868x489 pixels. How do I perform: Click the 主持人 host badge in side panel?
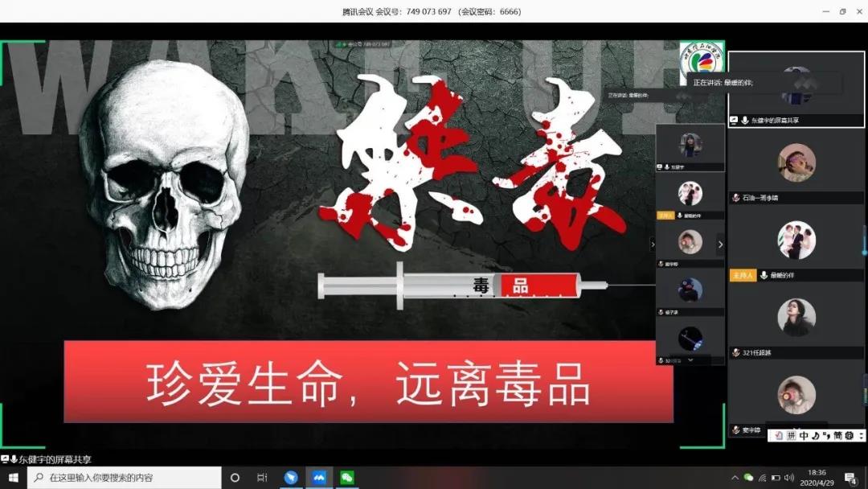pos(740,275)
